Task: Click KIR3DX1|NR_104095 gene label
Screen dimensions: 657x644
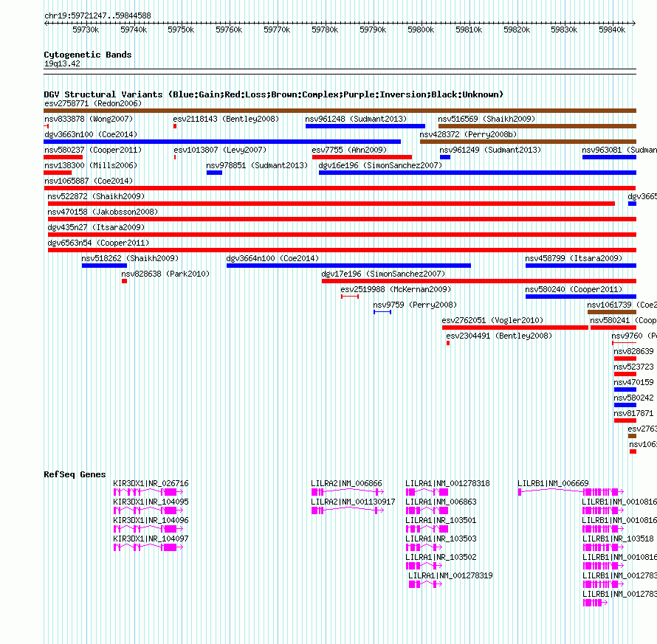Action: coord(151,502)
